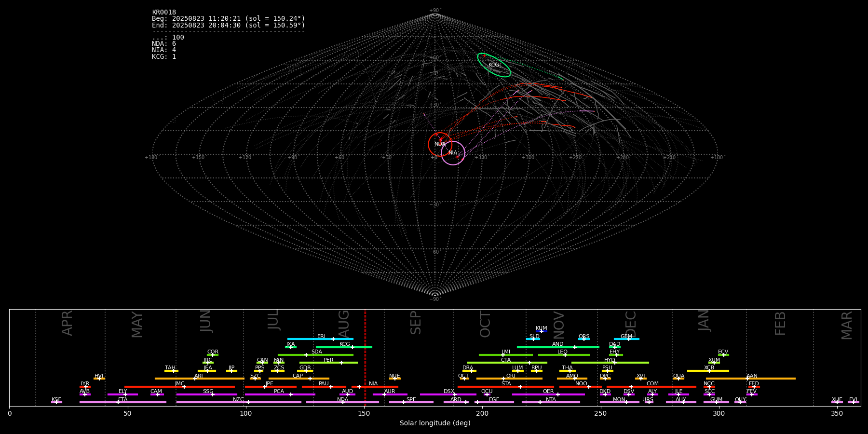Click the MON shower label in timeline
868x434 pixels.
(619, 400)
